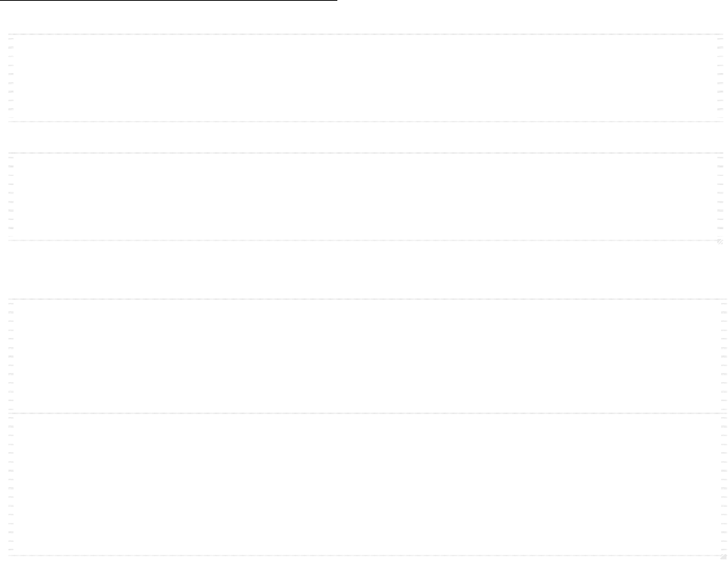Click the bottom border of the bottom box
Image resolution: width=728 pixels, height=561 pixels.
coord(367,556)
